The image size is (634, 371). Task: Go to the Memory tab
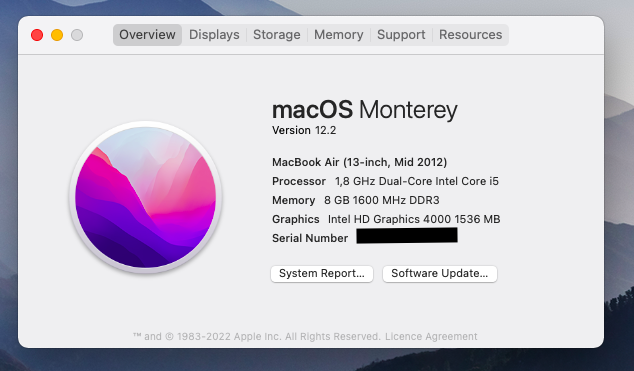tap(338, 35)
